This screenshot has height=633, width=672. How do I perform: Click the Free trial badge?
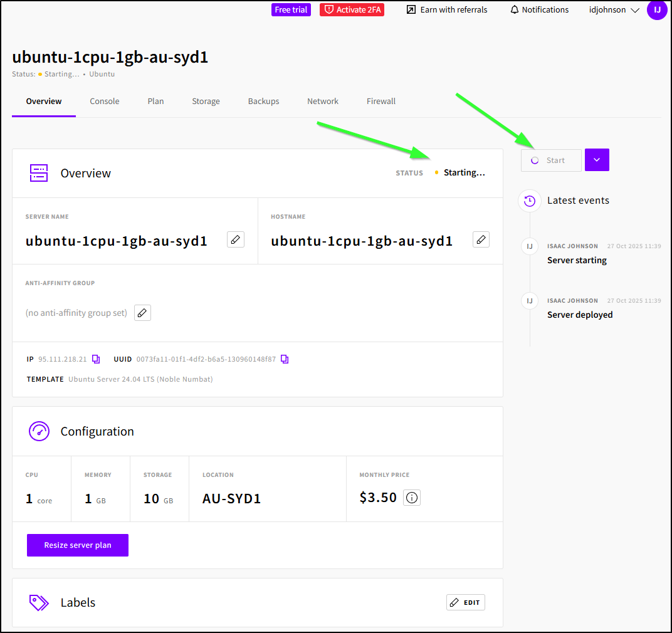(x=291, y=10)
